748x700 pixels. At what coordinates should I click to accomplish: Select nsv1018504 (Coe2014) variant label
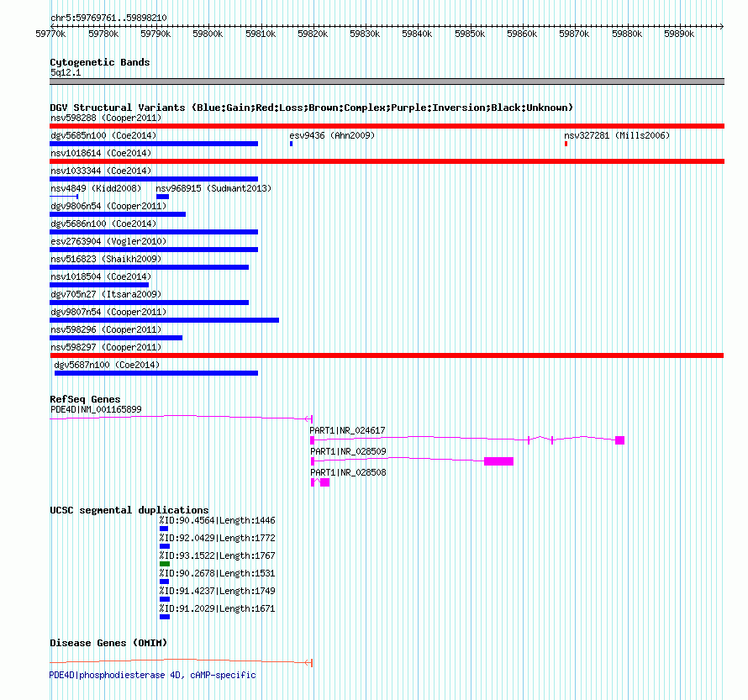pyautogui.click(x=101, y=276)
